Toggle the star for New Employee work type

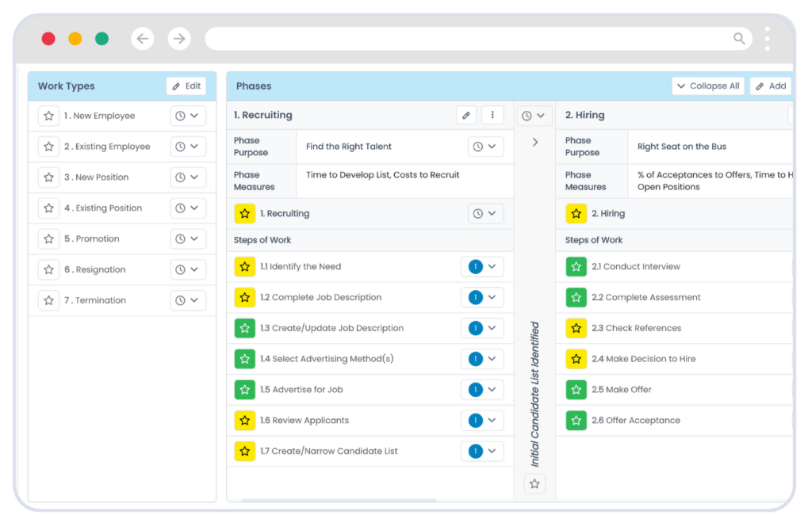pyautogui.click(x=49, y=116)
